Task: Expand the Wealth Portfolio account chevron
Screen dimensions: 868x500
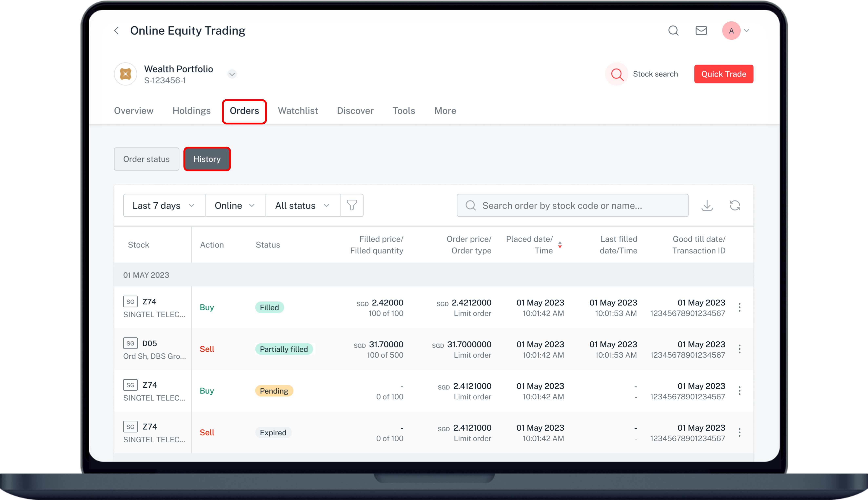Action: (232, 74)
